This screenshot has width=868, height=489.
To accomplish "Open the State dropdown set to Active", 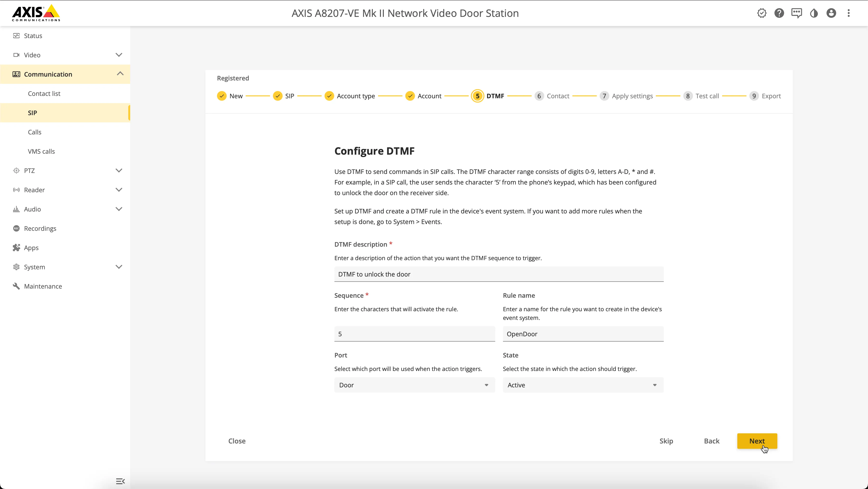I will pyautogui.click(x=583, y=385).
